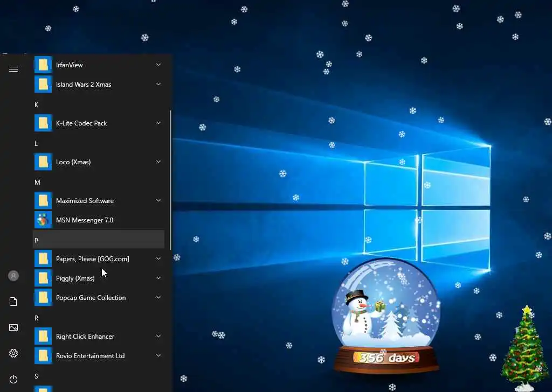552x392 pixels.
Task: Open the Start hamburger menu icon
Action: [x=13, y=69]
